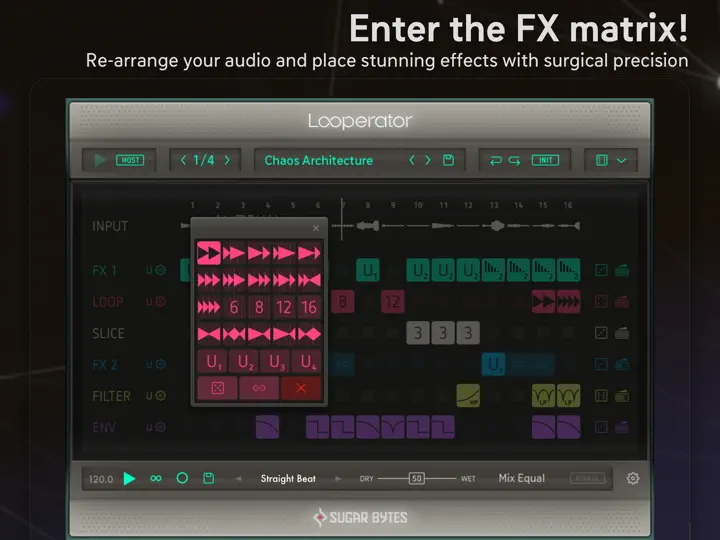Open the FX 1 row gear settings

tap(160, 270)
